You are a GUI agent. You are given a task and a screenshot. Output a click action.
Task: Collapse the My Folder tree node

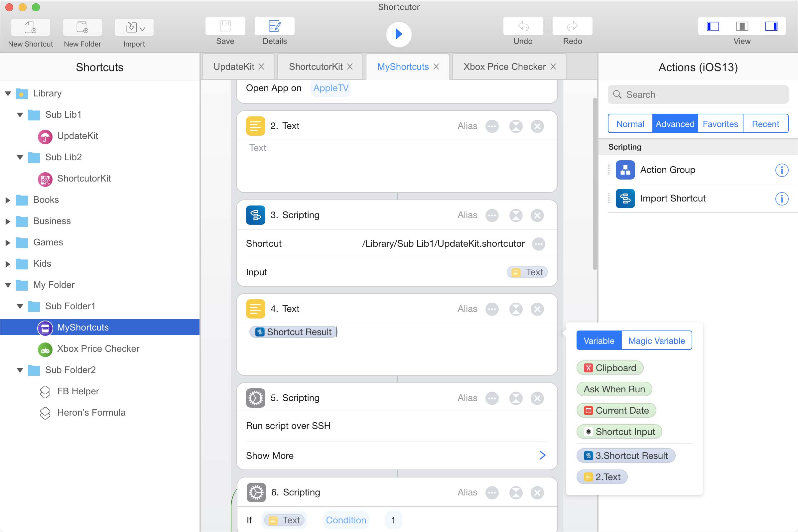tap(8, 285)
